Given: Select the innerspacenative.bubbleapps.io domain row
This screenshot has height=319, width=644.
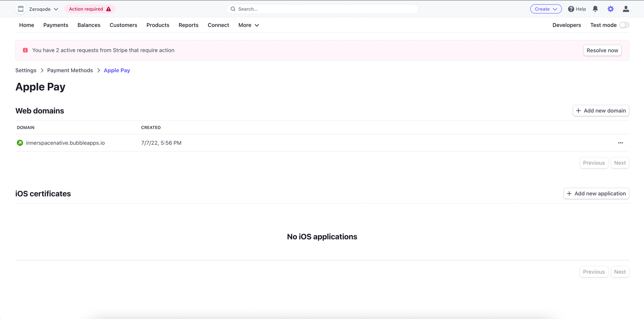Looking at the screenshot, I should (x=322, y=143).
